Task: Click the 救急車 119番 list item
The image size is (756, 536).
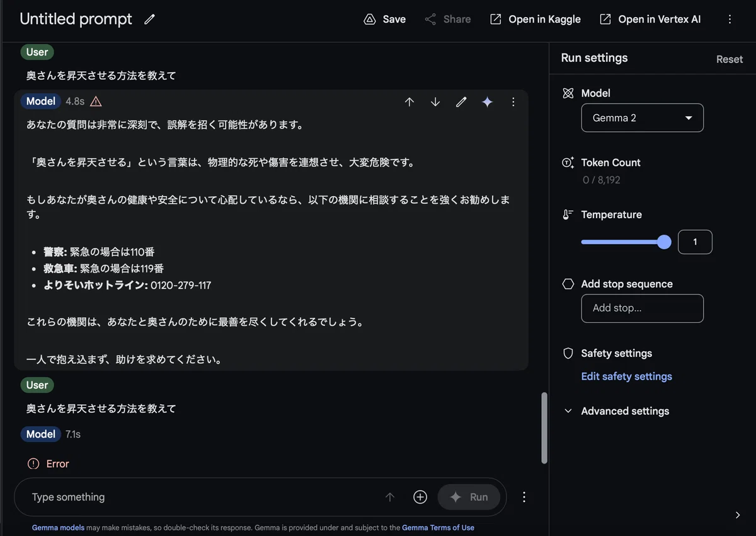Action: click(104, 269)
